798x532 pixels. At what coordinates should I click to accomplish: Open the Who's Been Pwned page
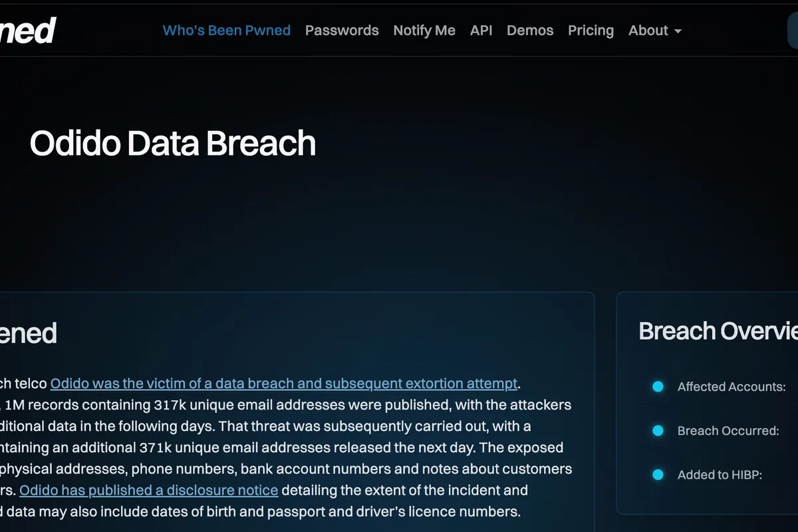(x=226, y=31)
